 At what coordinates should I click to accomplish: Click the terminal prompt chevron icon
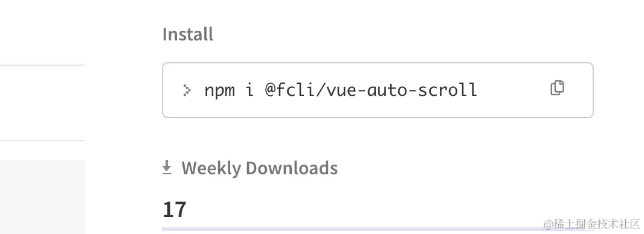[187, 90]
